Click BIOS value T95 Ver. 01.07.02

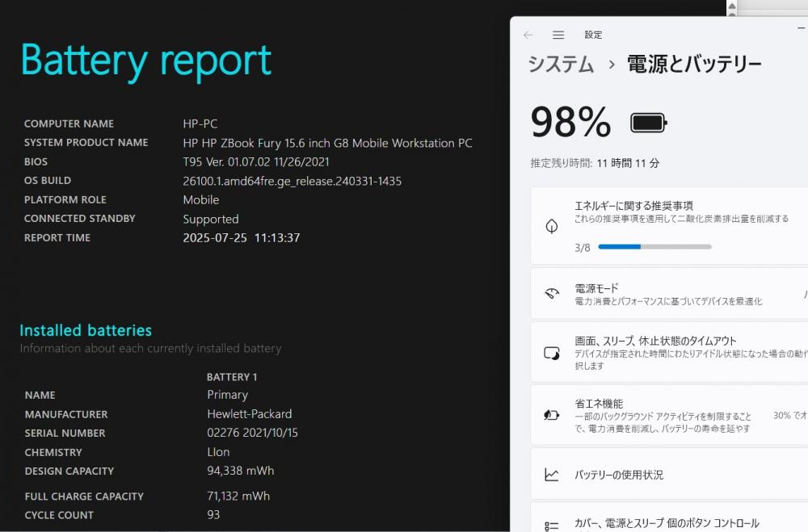point(256,162)
